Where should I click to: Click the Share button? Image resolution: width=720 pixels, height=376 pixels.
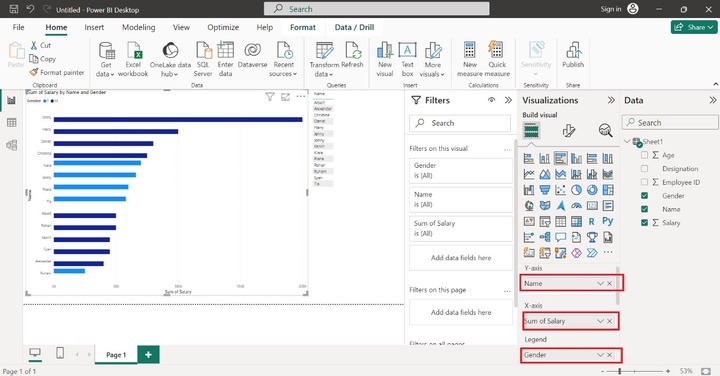click(694, 27)
